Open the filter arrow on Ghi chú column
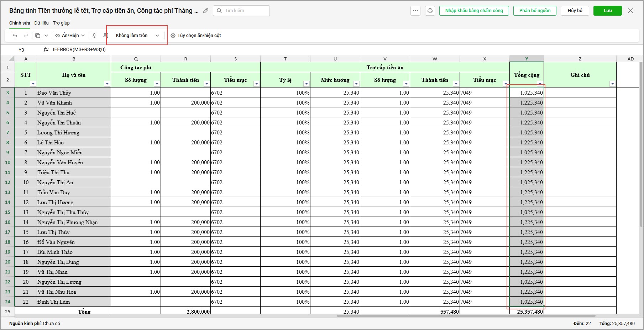The height and width of the screenshot is (330, 644). [x=613, y=84]
